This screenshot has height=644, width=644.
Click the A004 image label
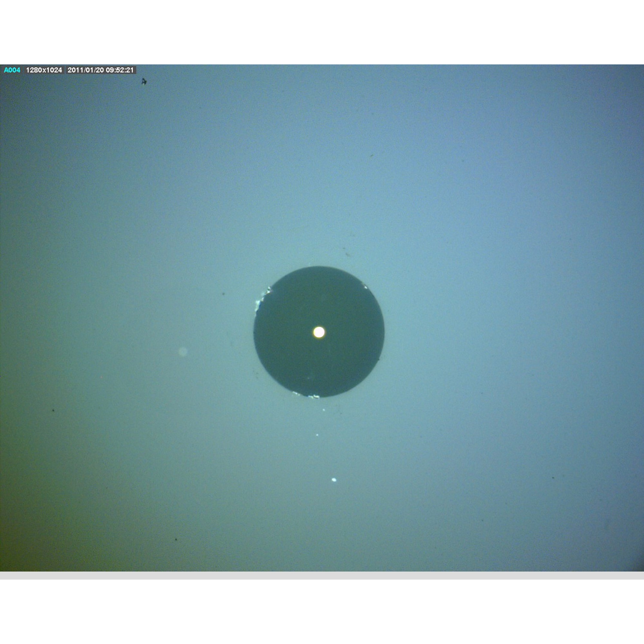tap(12, 70)
